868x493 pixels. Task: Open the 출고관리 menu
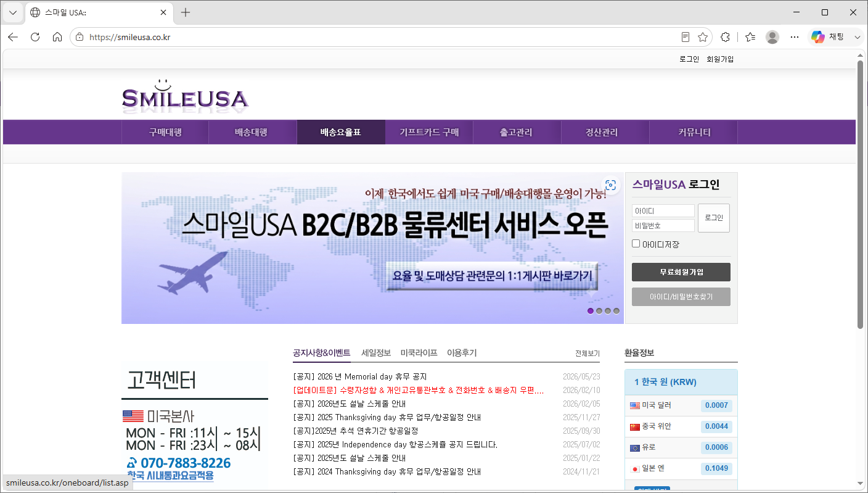click(517, 132)
